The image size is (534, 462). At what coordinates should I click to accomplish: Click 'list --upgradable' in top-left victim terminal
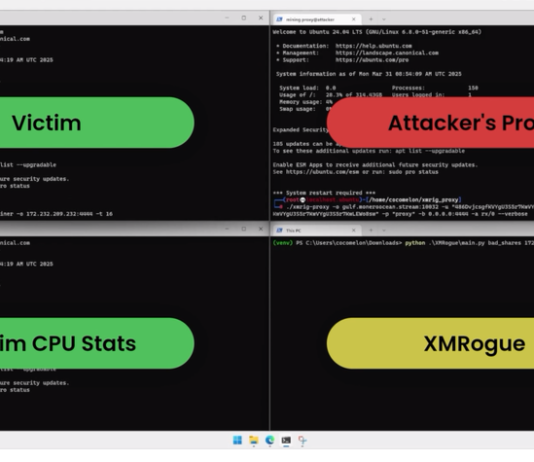click(28, 165)
